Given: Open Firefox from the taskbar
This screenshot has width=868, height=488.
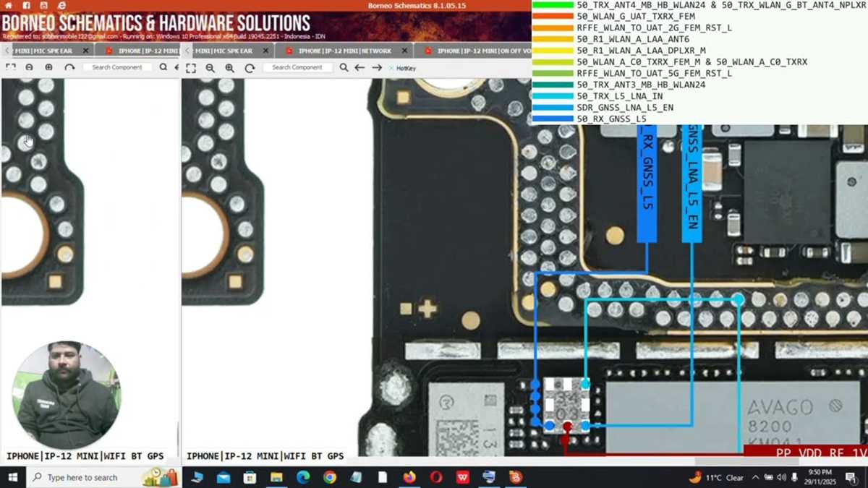Looking at the screenshot, I should 409,477.
